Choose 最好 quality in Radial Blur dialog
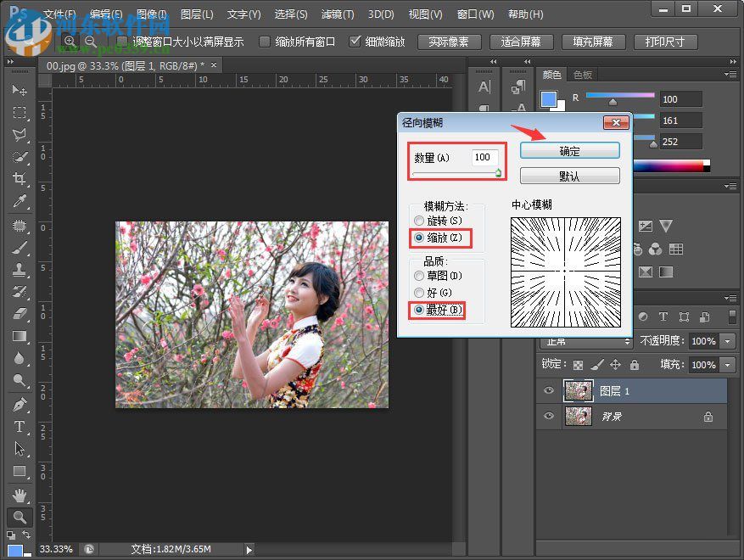744x560 pixels. pos(418,311)
